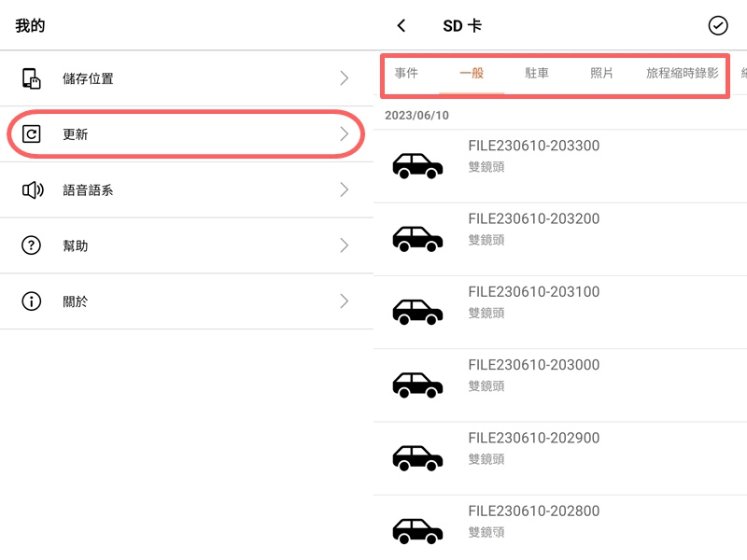Image resolution: width=747 pixels, height=560 pixels.
Task: Select the 旅程縮時錄影 tab
Action: 683,73
